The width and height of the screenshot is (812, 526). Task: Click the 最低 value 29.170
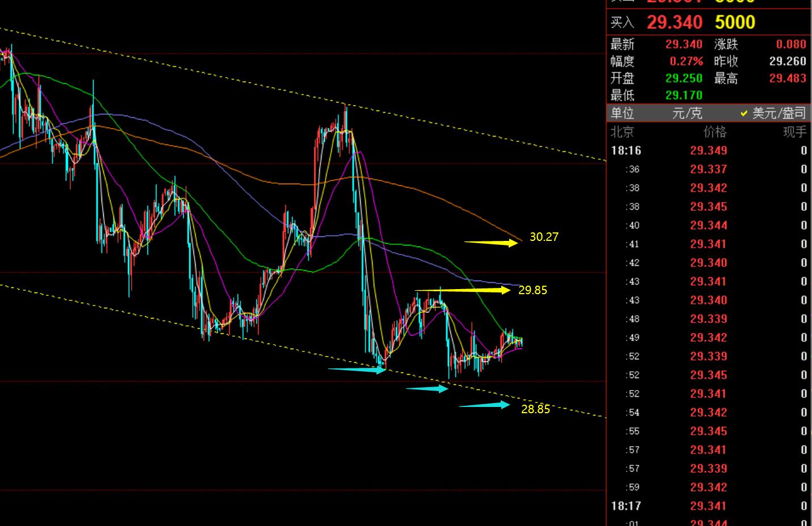[x=684, y=95]
